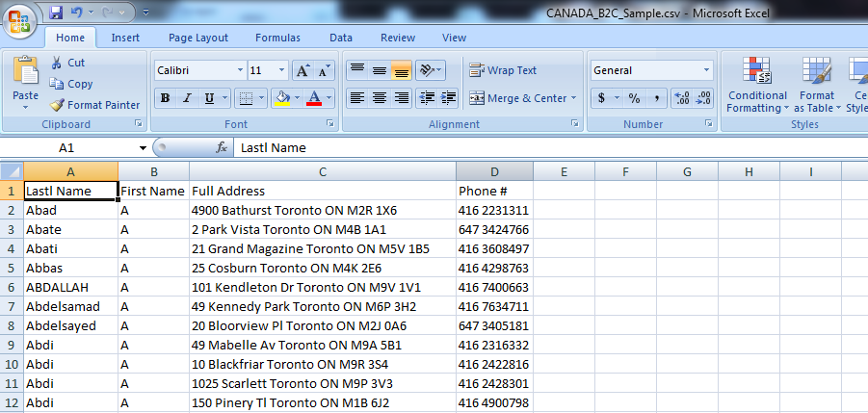
Task: Open the Name Box dropdown arrow
Action: pyautogui.click(x=143, y=148)
